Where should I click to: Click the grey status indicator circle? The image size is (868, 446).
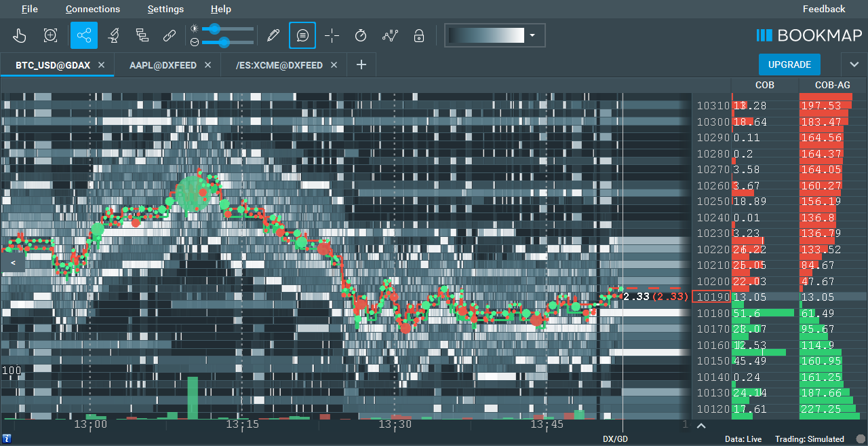861,439
